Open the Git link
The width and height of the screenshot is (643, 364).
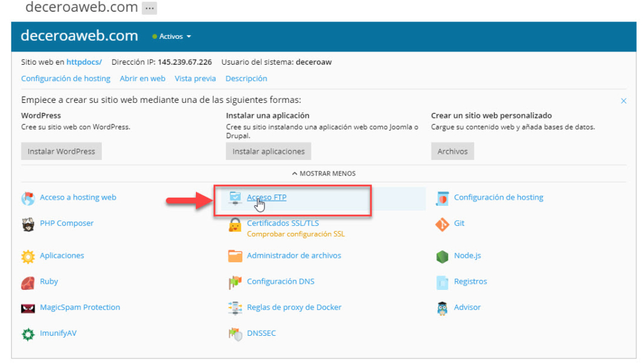[x=459, y=223]
